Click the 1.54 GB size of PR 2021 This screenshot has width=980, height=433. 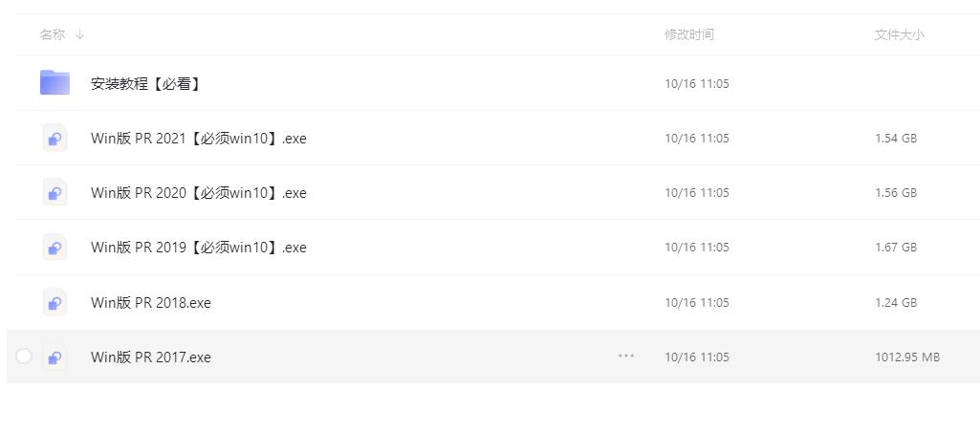click(x=896, y=138)
